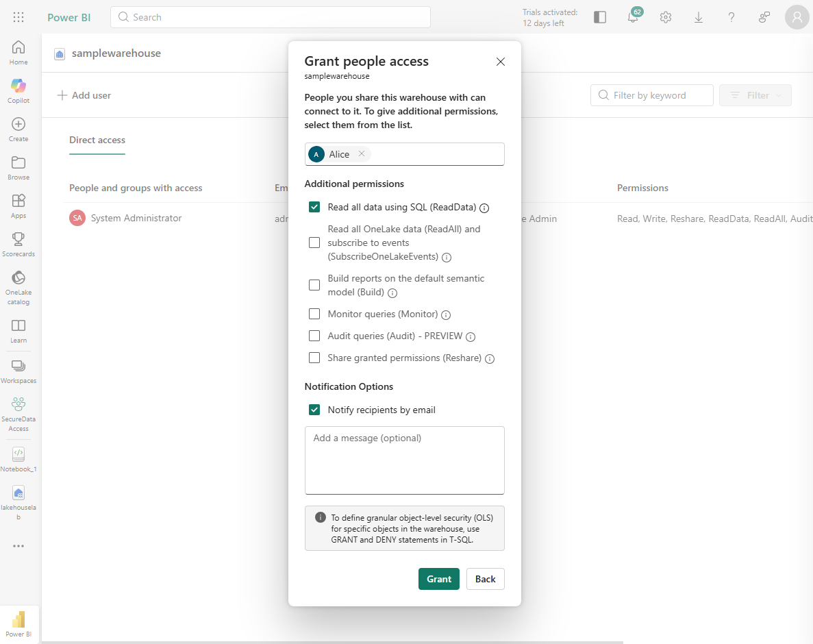Switch to Direct access tab

(x=97, y=140)
